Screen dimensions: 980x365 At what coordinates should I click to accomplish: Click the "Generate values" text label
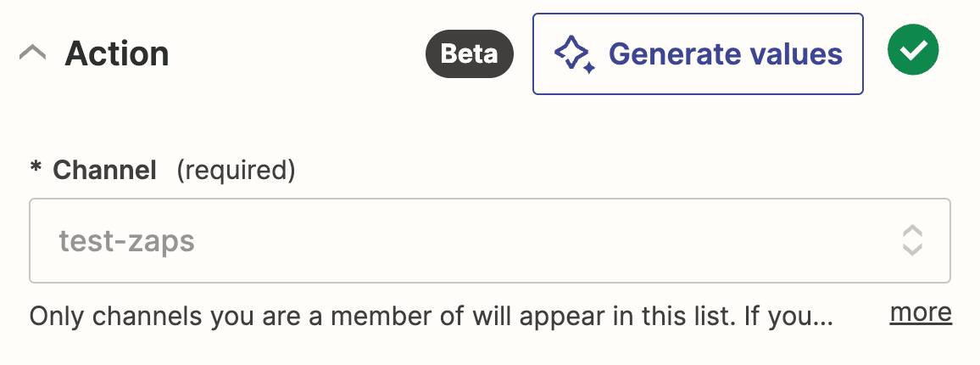726,54
